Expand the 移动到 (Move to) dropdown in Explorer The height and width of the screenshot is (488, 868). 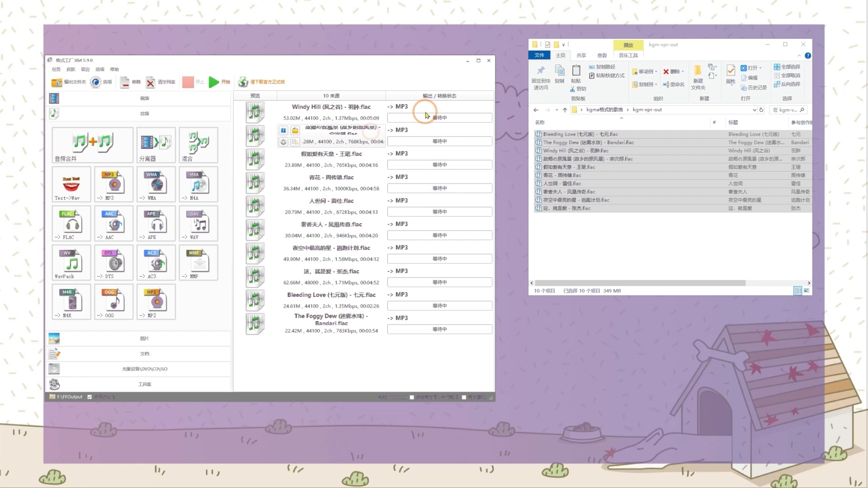coord(645,71)
